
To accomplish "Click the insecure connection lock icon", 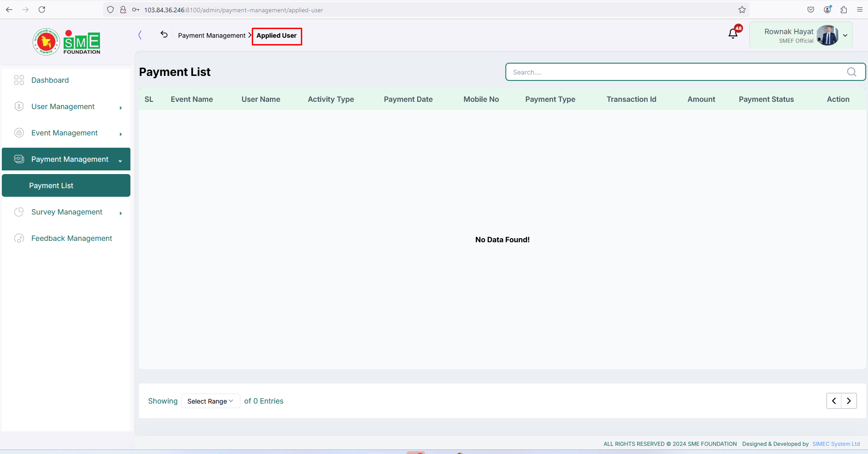I will pos(123,10).
